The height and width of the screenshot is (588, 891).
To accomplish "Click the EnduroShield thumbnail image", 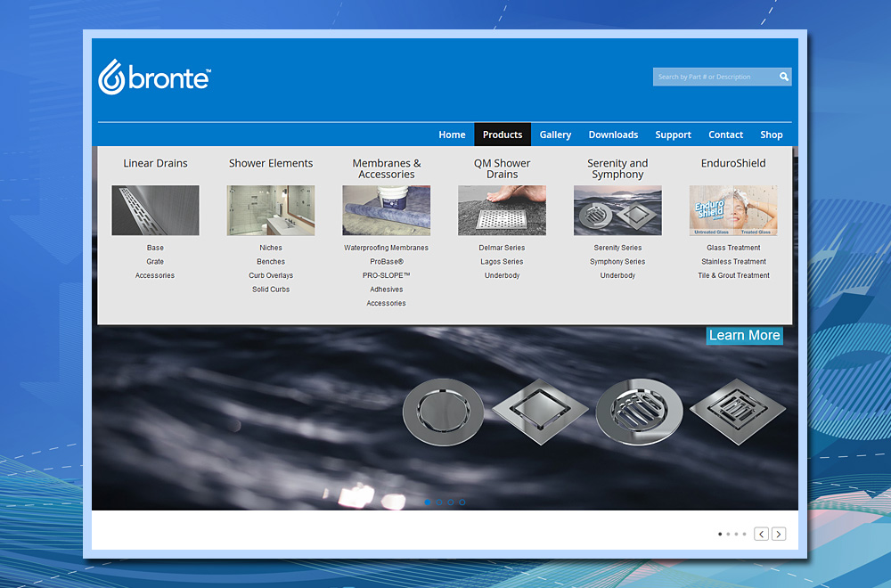I will [x=733, y=210].
